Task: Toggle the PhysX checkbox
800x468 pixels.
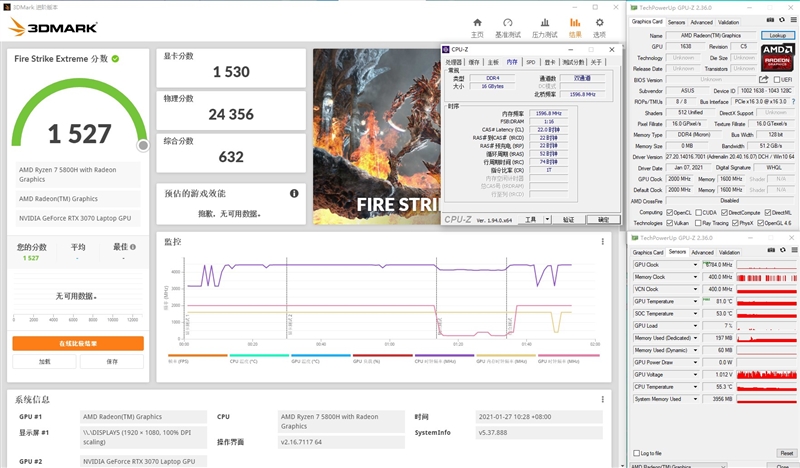Action: coord(735,223)
